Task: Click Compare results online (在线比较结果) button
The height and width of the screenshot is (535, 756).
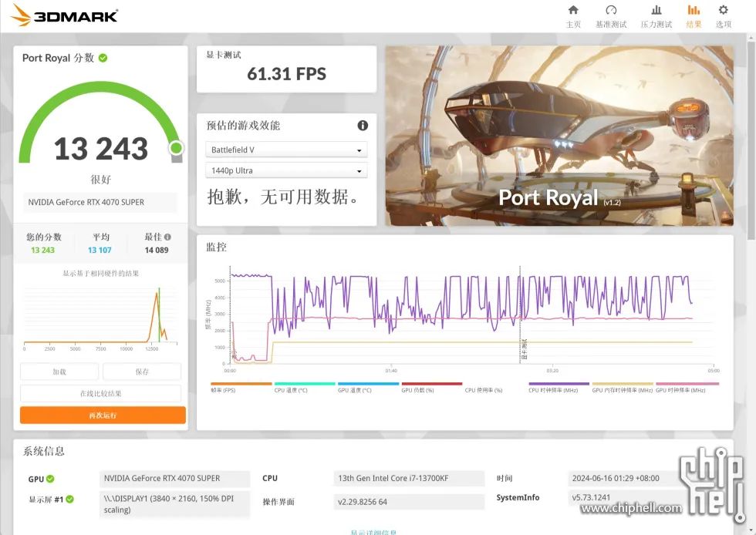Action: tap(101, 393)
